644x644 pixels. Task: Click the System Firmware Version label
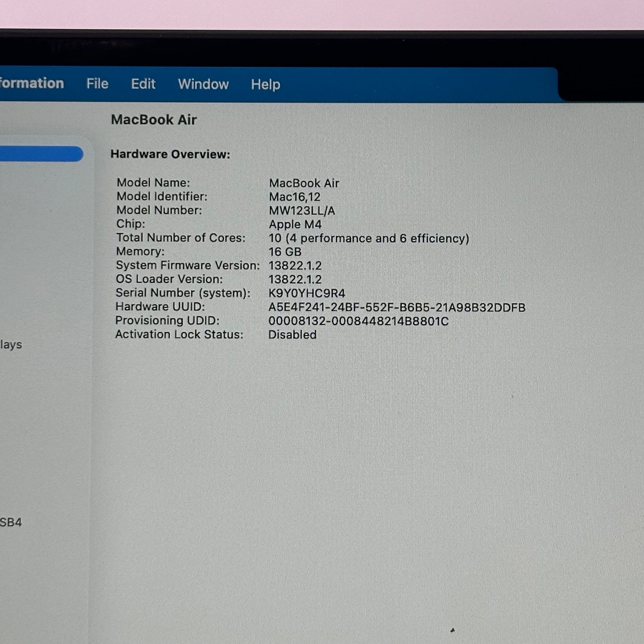click(x=187, y=265)
